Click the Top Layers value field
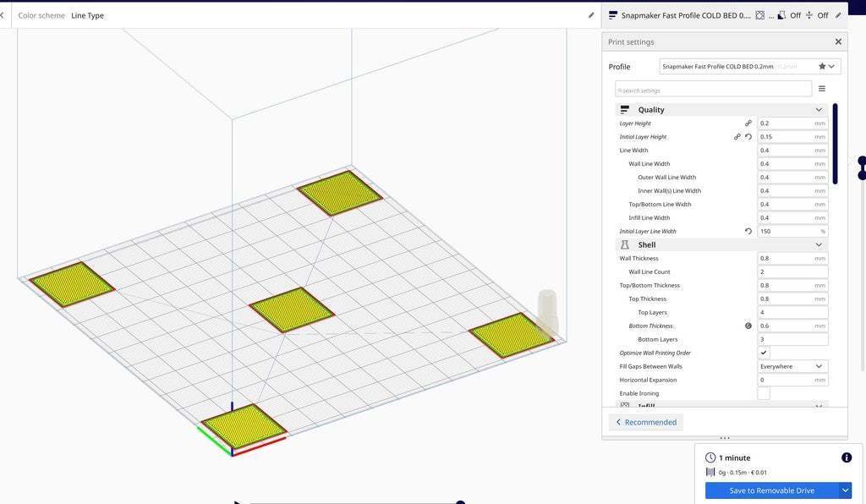The height and width of the screenshot is (504, 866). pyautogui.click(x=792, y=312)
